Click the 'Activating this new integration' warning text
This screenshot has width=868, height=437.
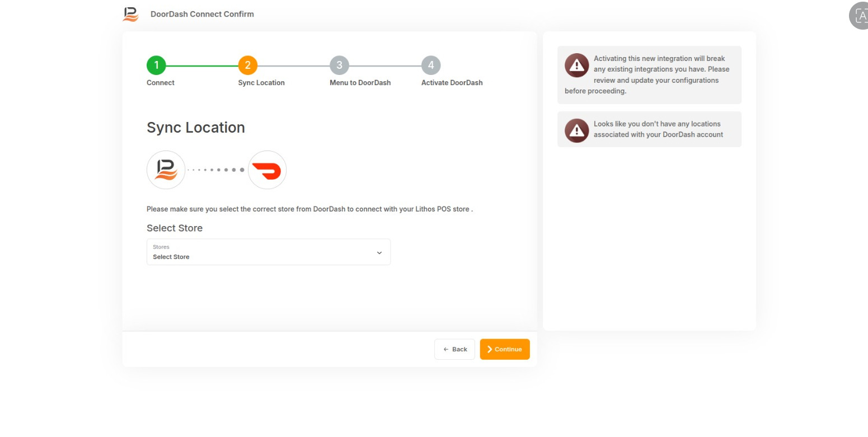point(648,74)
